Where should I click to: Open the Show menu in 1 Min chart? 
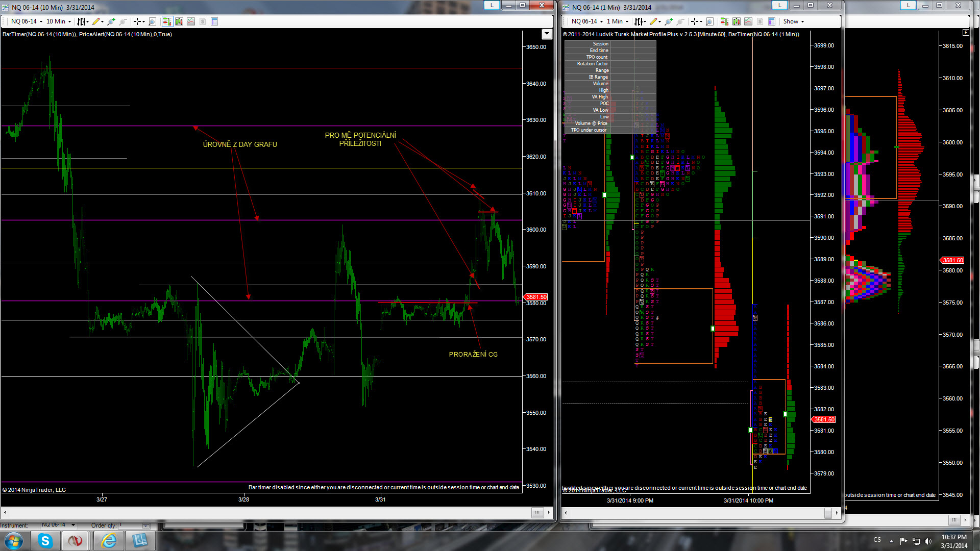tap(793, 21)
